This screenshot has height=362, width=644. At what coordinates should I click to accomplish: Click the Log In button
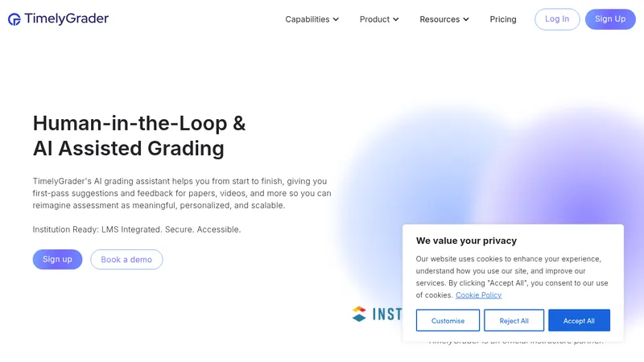pos(557,19)
